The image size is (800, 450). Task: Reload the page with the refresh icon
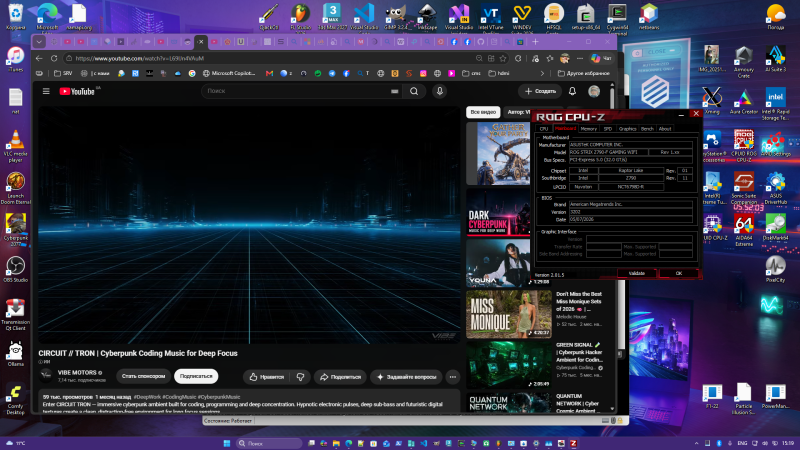(54, 58)
